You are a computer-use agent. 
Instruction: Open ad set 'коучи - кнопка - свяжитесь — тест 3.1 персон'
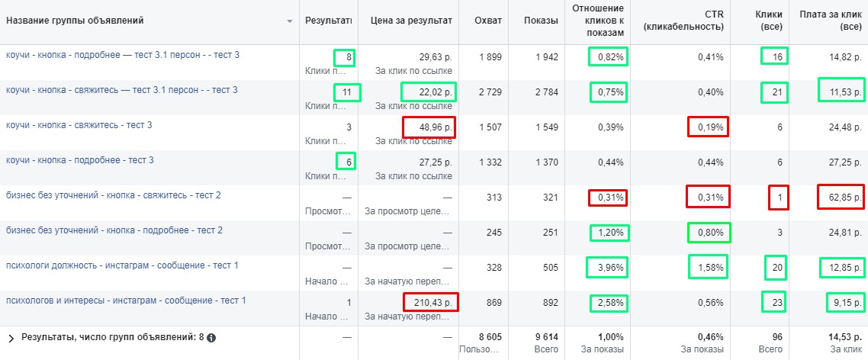point(121,90)
